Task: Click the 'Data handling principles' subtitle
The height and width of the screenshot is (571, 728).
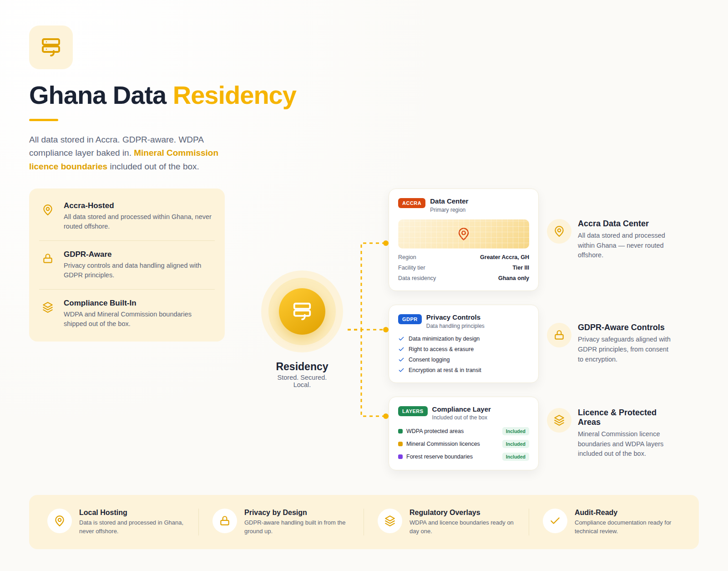Action: point(455,326)
